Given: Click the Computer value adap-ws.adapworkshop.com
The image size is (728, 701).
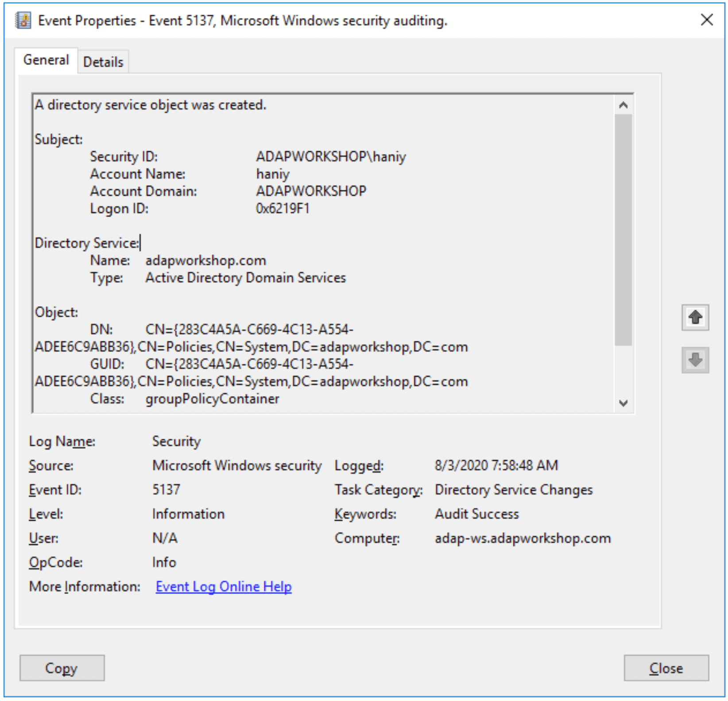Looking at the screenshot, I should click(523, 538).
